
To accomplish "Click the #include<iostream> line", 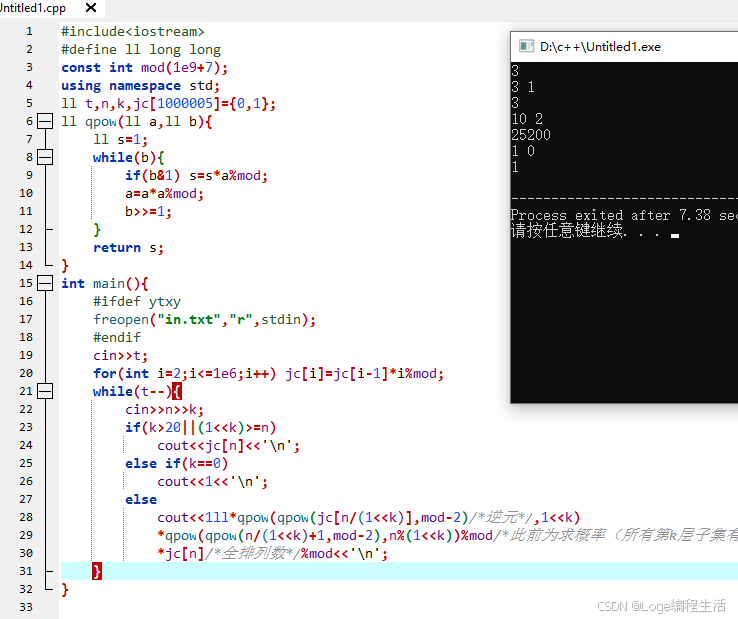I will pos(133,32).
